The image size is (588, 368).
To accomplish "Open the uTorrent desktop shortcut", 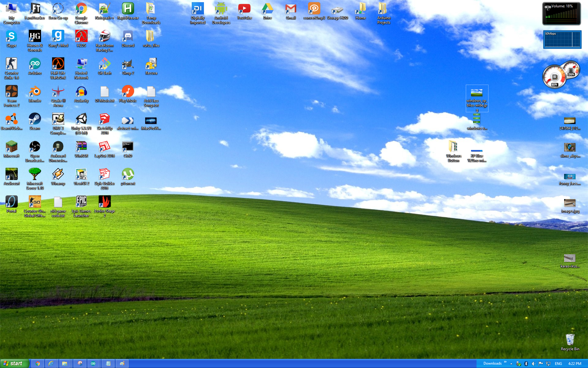I will [x=128, y=174].
